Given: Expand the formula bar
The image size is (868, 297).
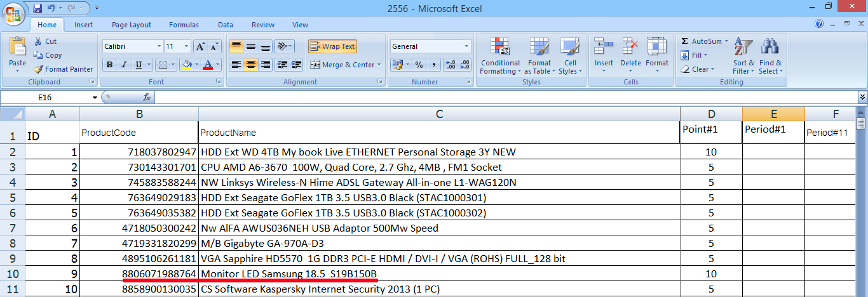Looking at the screenshot, I should pos(862,97).
